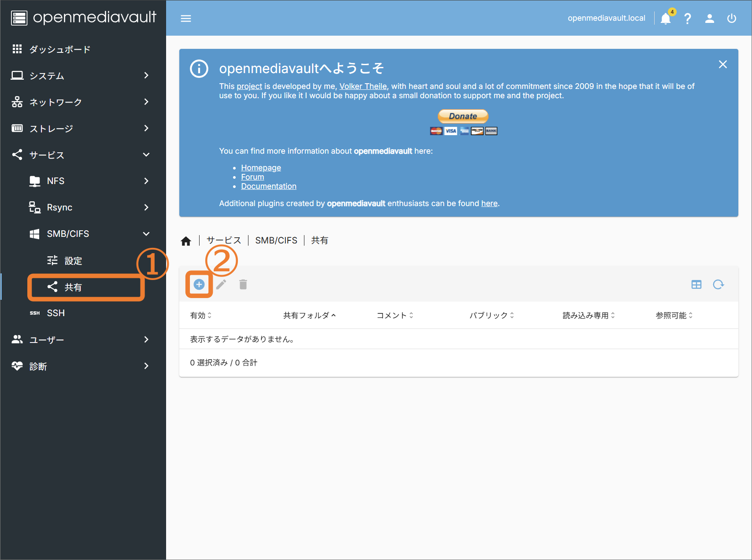Viewport: 752px width, 560px height.
Task: Open NFS submenu
Action: (83, 181)
